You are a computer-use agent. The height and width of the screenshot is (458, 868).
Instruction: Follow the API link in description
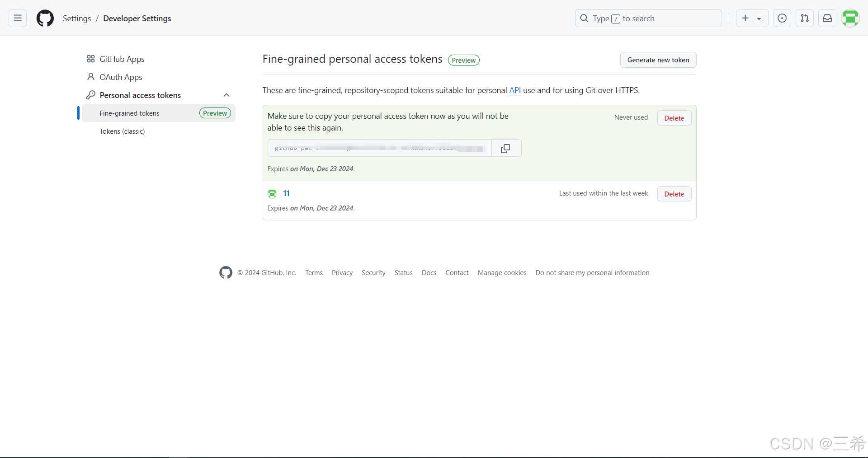point(515,90)
